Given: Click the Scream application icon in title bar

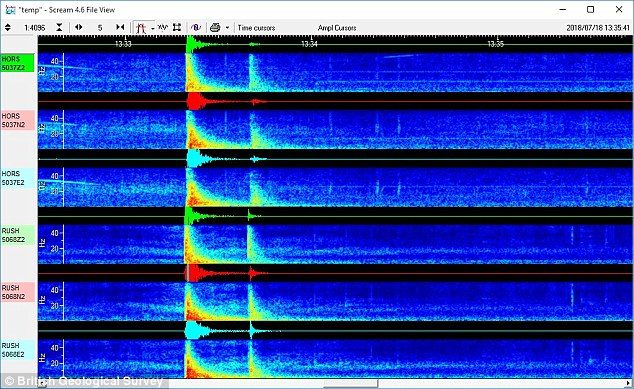Looking at the screenshot, I should 10,10.
